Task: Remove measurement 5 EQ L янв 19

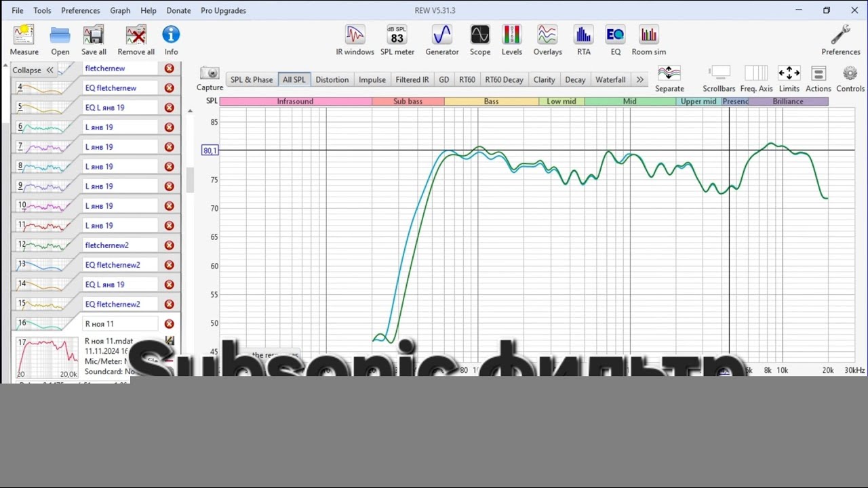Action: tap(170, 108)
